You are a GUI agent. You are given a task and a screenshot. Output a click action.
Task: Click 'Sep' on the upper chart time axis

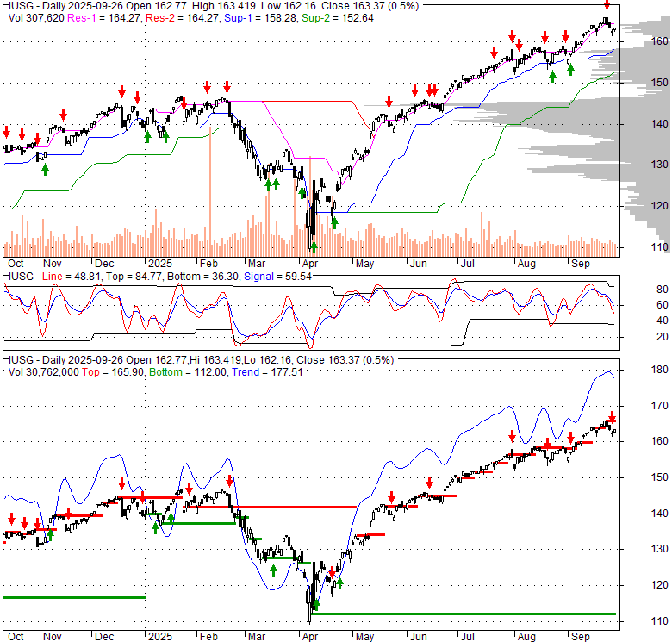click(581, 264)
